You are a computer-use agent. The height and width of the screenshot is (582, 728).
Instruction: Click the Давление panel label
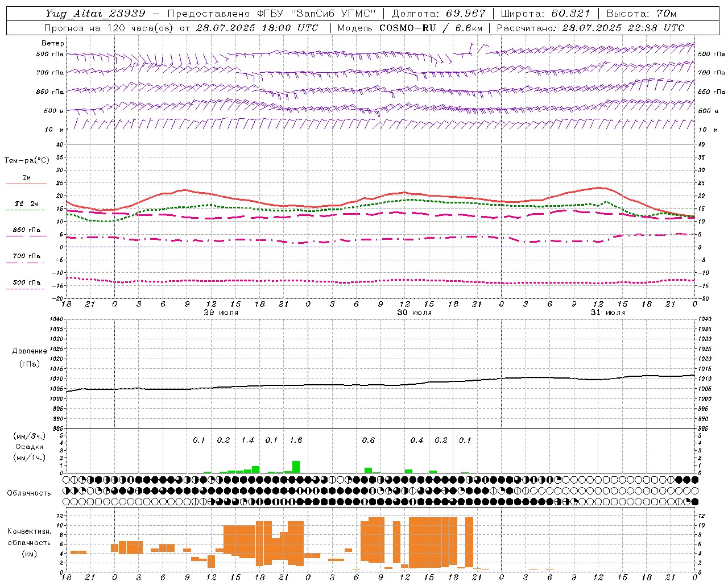pos(30,351)
